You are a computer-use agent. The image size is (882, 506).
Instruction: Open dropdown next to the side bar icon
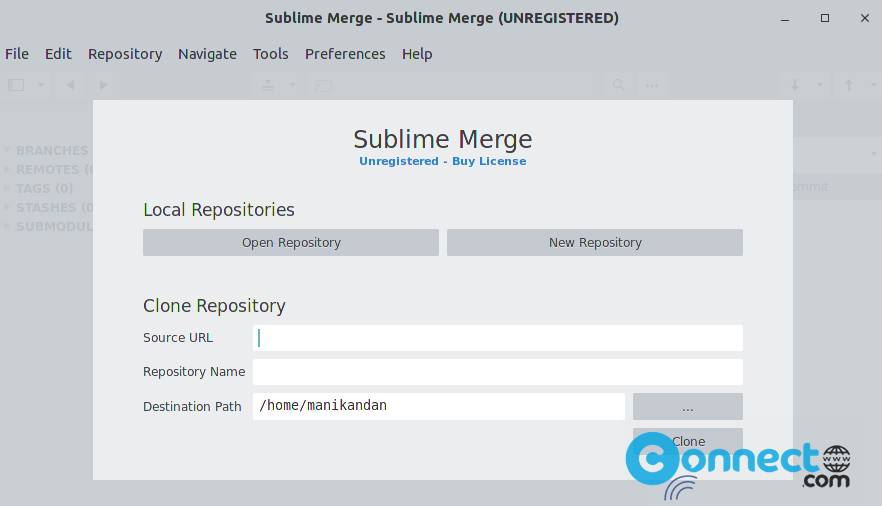pos(41,85)
